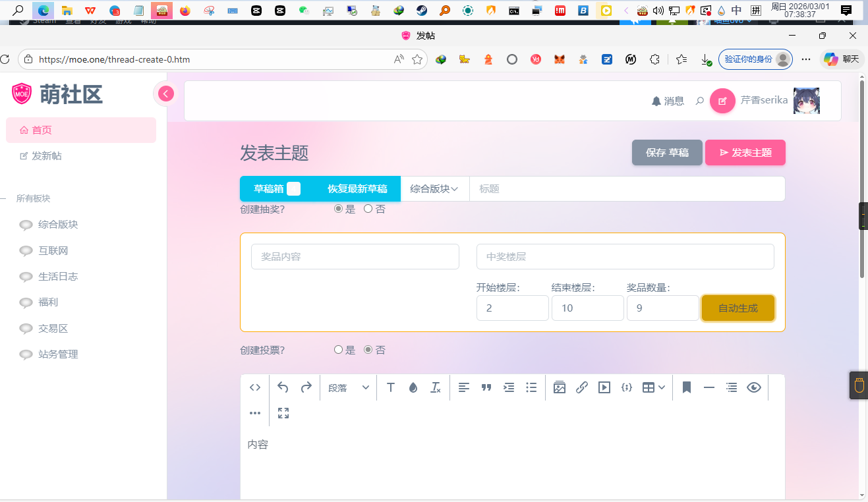This screenshot has height=502, width=868.
Task: Click the insert media video icon
Action: (604, 387)
